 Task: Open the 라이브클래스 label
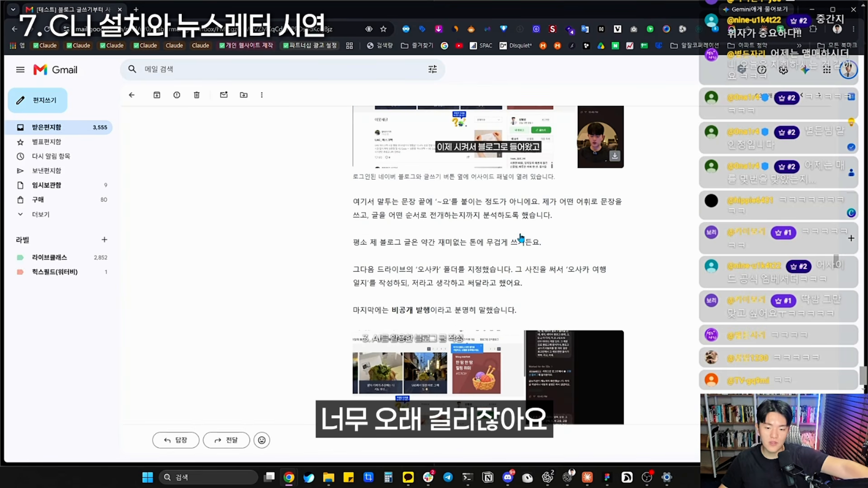(59, 258)
